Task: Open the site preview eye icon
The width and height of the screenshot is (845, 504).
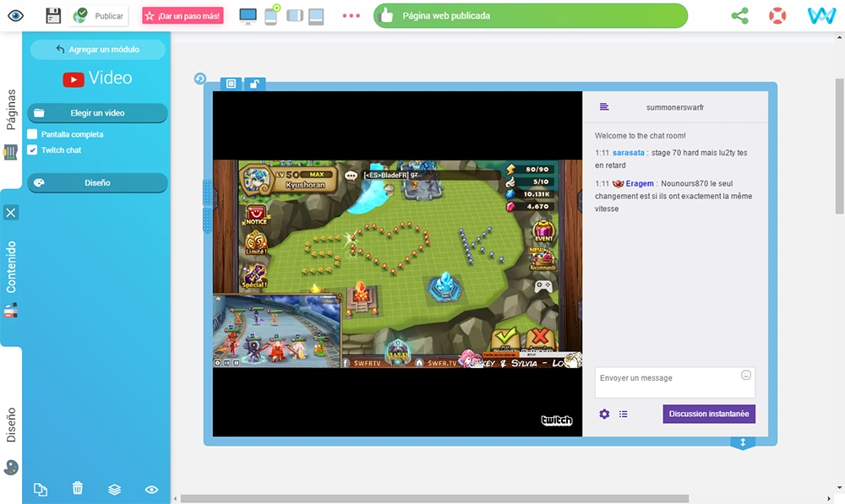Action: (x=15, y=15)
